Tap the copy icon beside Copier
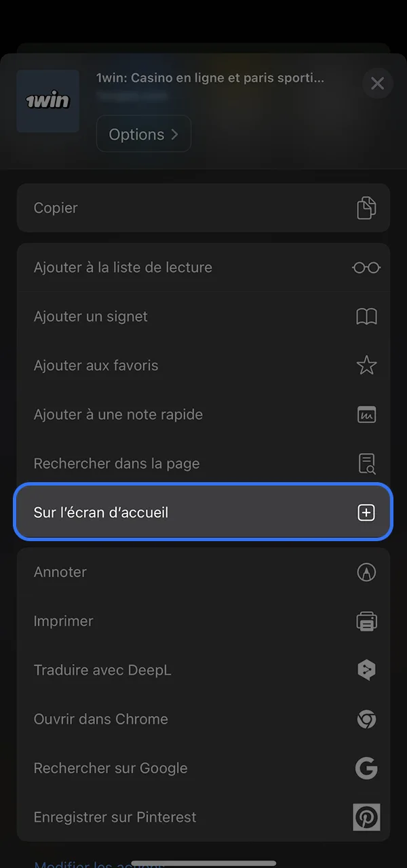 click(x=366, y=208)
